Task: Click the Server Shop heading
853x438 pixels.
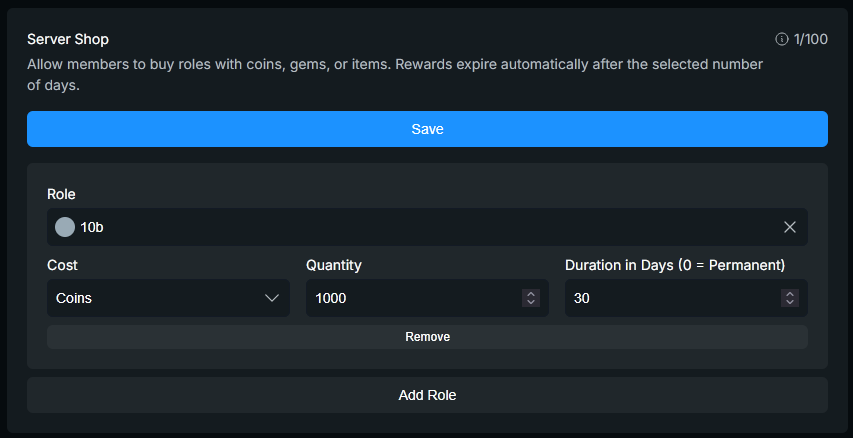Action: (68, 39)
